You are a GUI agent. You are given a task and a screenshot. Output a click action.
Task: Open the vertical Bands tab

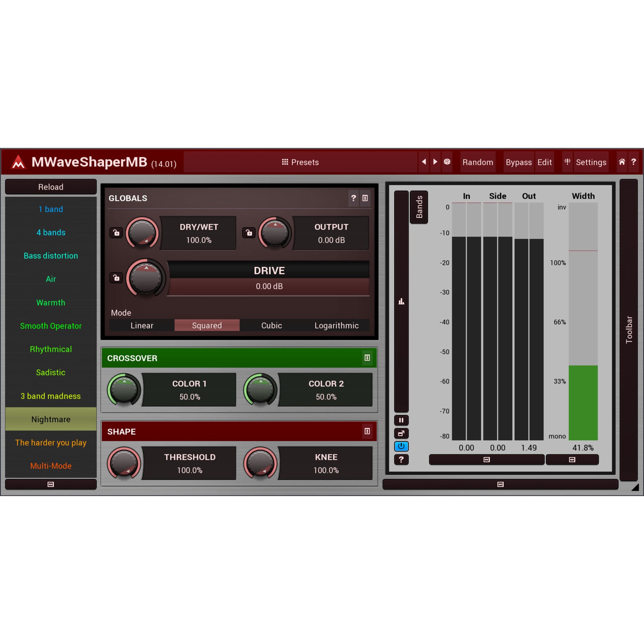tap(419, 207)
